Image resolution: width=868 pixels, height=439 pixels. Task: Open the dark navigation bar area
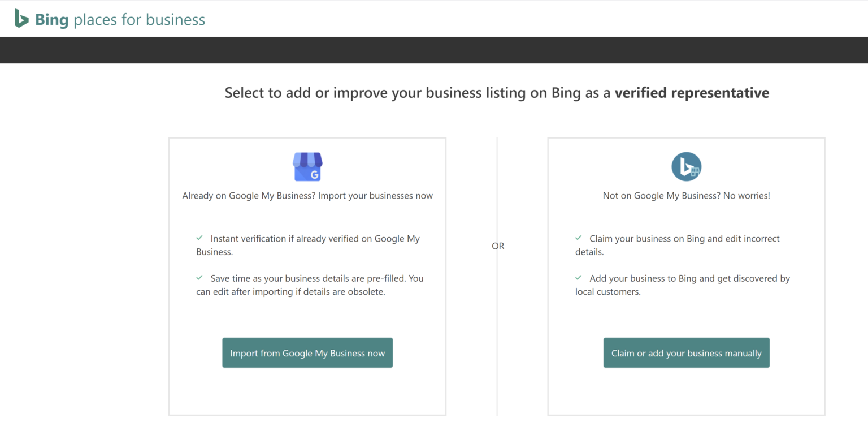point(434,50)
